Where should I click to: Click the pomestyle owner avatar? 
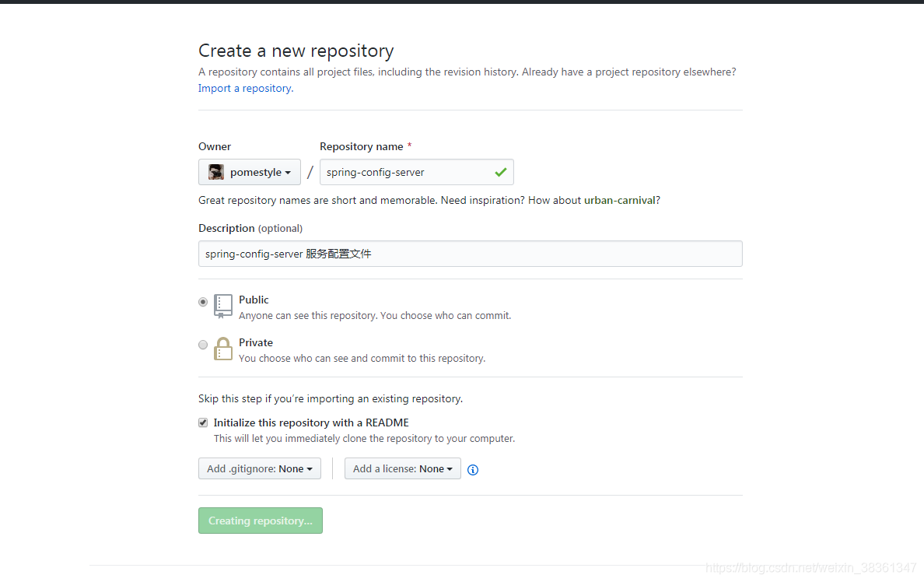point(216,172)
